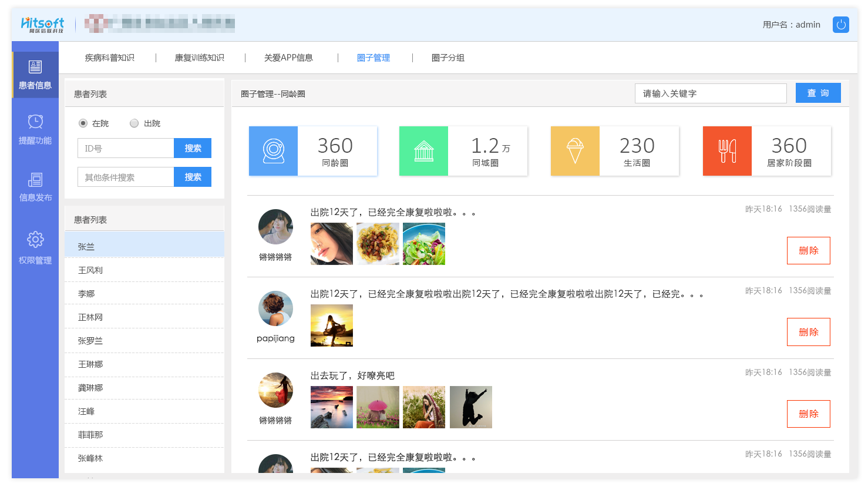Click the blue webcam icon for 同龄圈

(273, 151)
